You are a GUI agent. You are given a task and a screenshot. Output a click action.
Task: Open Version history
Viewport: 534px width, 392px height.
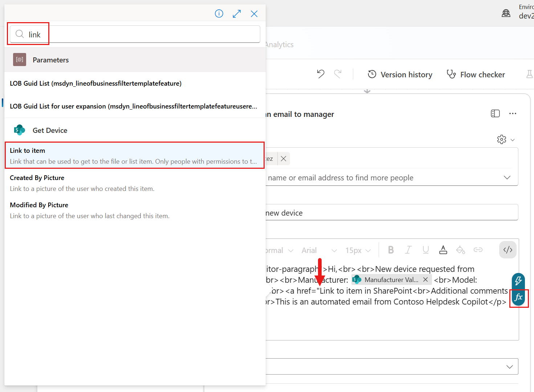click(x=399, y=74)
